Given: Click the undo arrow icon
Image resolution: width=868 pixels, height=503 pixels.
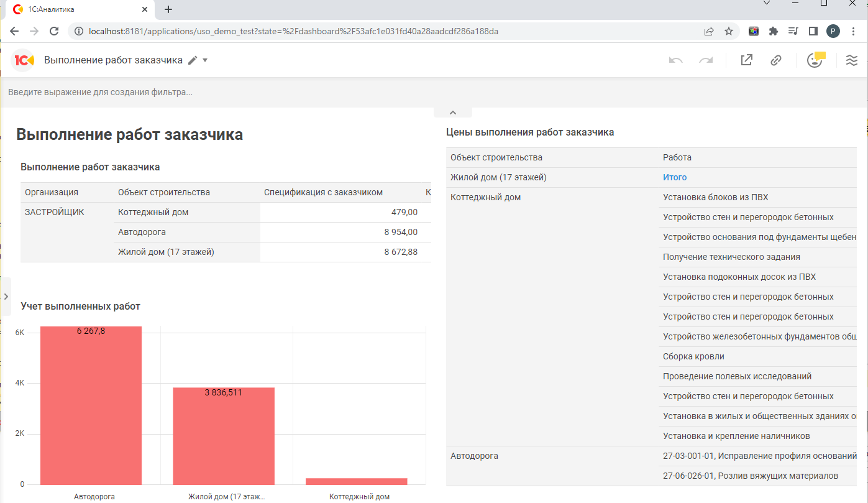Looking at the screenshot, I should pos(676,60).
